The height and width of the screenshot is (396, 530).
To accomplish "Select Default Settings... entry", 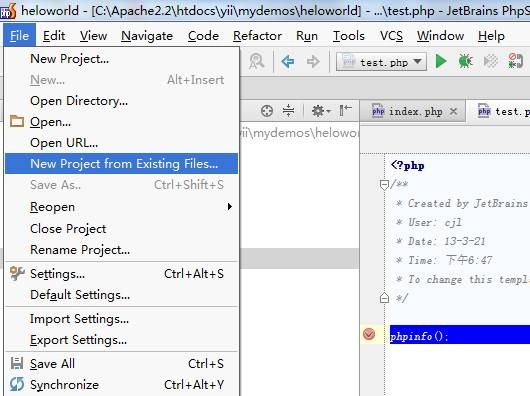I will 121,295.
